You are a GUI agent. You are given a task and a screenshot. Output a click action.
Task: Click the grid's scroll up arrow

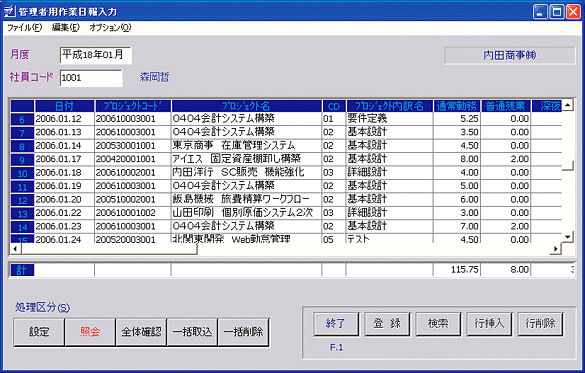[x=567, y=105]
